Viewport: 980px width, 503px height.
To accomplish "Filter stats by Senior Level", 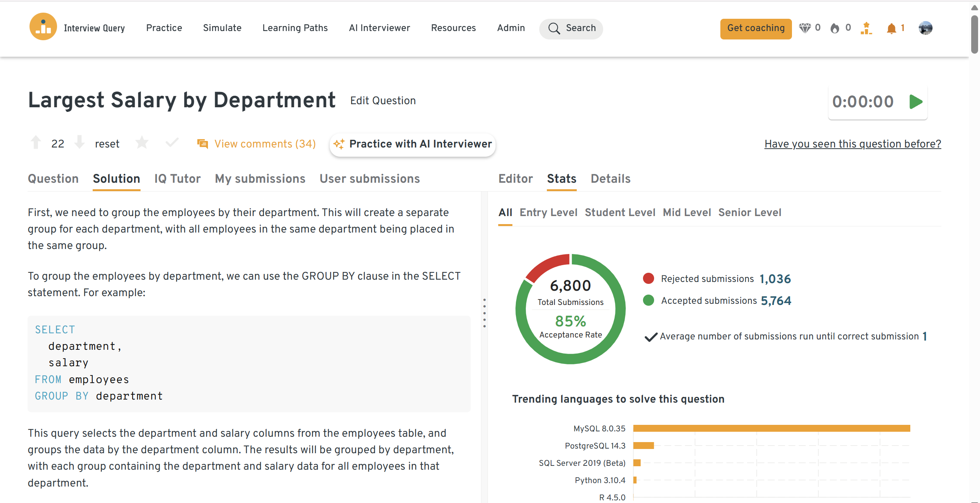I will tap(749, 212).
